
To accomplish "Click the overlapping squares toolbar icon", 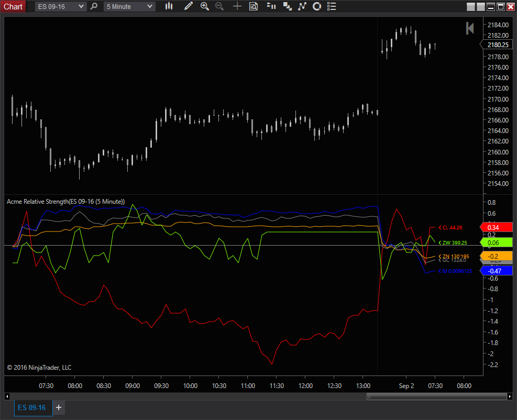I will pyautogui.click(x=288, y=6).
